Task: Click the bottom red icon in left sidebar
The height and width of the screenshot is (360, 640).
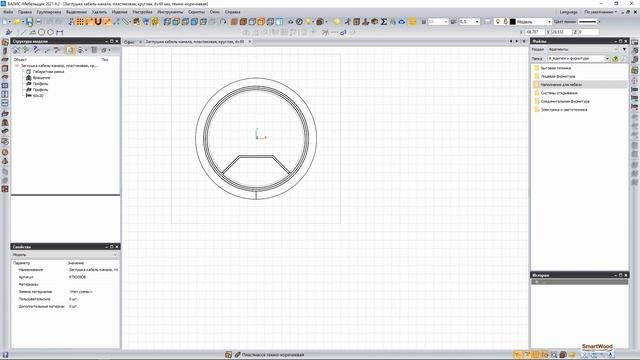Action: pyautogui.click(x=5, y=189)
